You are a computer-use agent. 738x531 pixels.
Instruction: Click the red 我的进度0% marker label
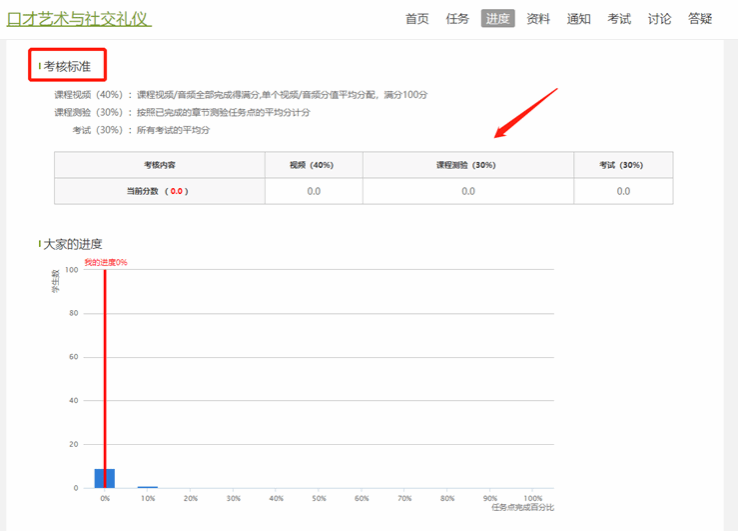[105, 262]
